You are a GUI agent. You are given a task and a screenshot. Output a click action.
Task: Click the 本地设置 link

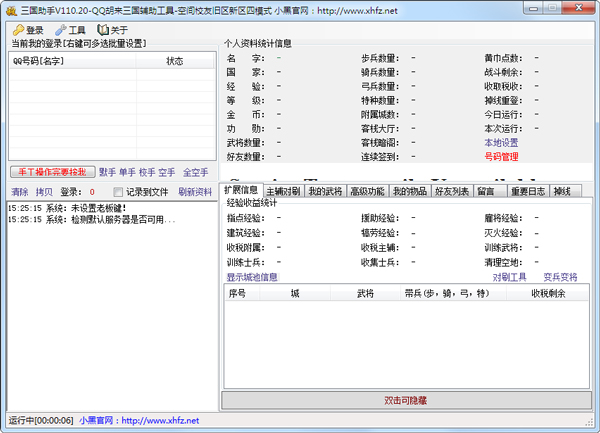click(501, 142)
